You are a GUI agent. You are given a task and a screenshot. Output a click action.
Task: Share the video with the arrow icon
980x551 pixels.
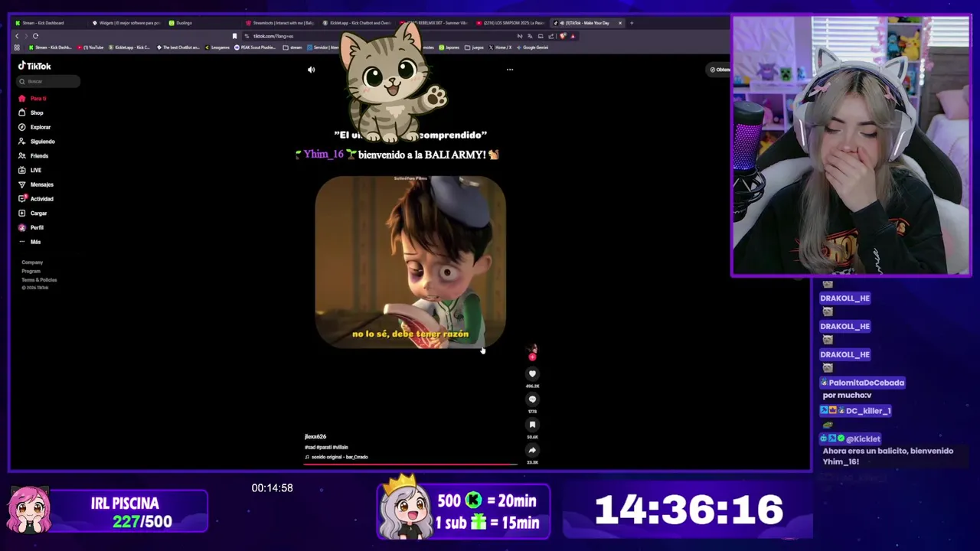pos(532,450)
